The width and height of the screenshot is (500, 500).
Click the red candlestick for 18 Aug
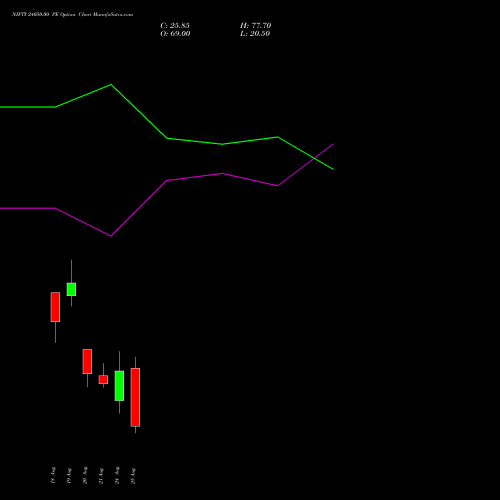(x=55, y=307)
